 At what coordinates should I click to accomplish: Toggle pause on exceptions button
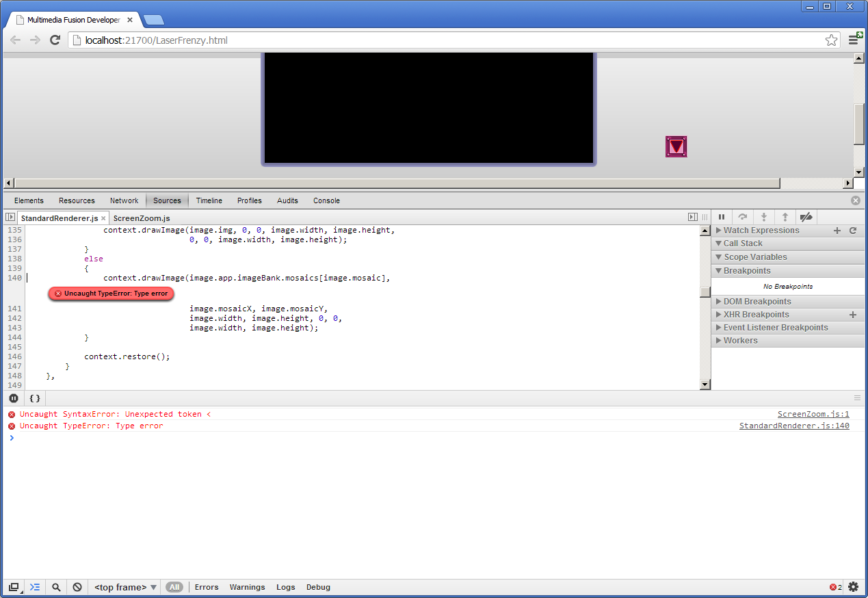coord(14,398)
